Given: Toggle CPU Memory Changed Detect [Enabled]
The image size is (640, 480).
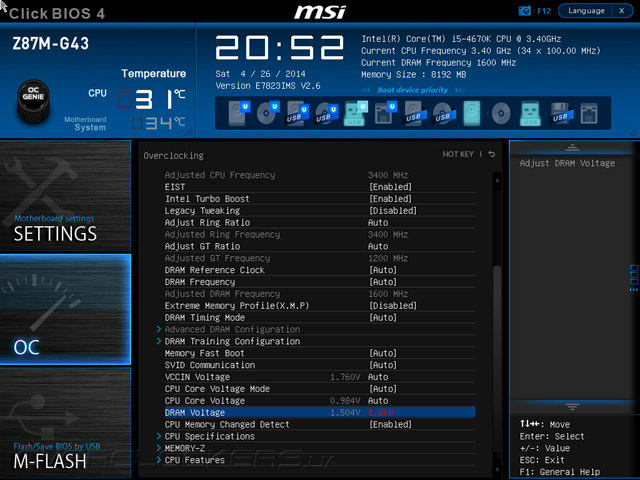Looking at the screenshot, I should tap(390, 424).
